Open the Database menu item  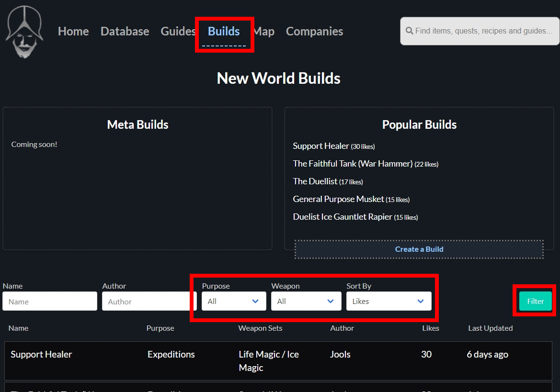click(125, 32)
